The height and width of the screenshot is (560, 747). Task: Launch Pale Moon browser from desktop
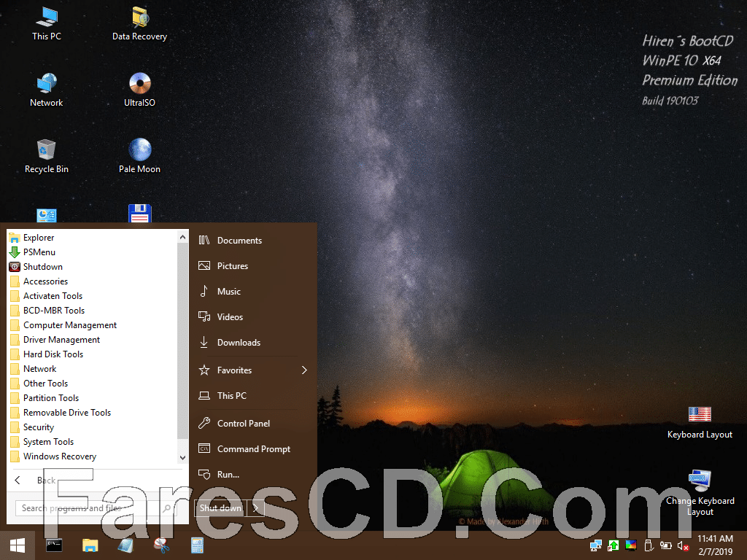point(139,156)
